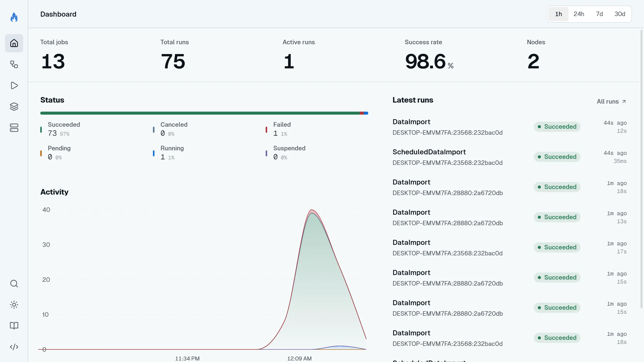Click the Total runs value 75
The height and width of the screenshot is (362, 644).
pyautogui.click(x=173, y=61)
